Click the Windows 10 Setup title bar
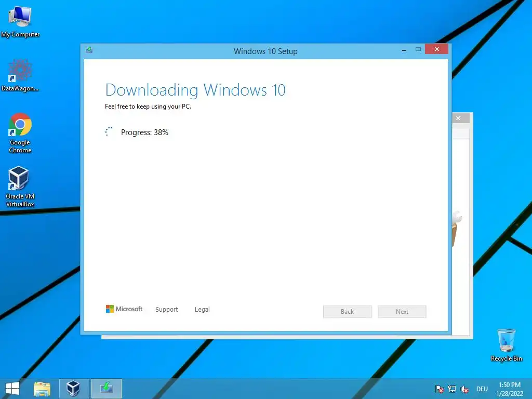This screenshot has height=399, width=532. coord(265,51)
